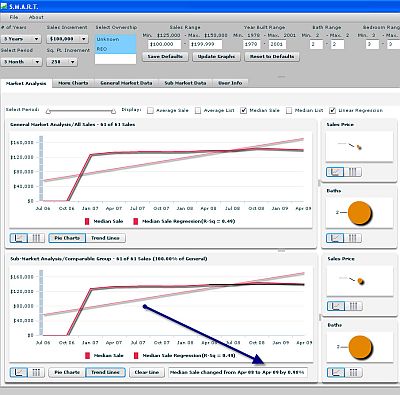Click Median Sale Regression legend swatch in lower chart

pos(136,356)
